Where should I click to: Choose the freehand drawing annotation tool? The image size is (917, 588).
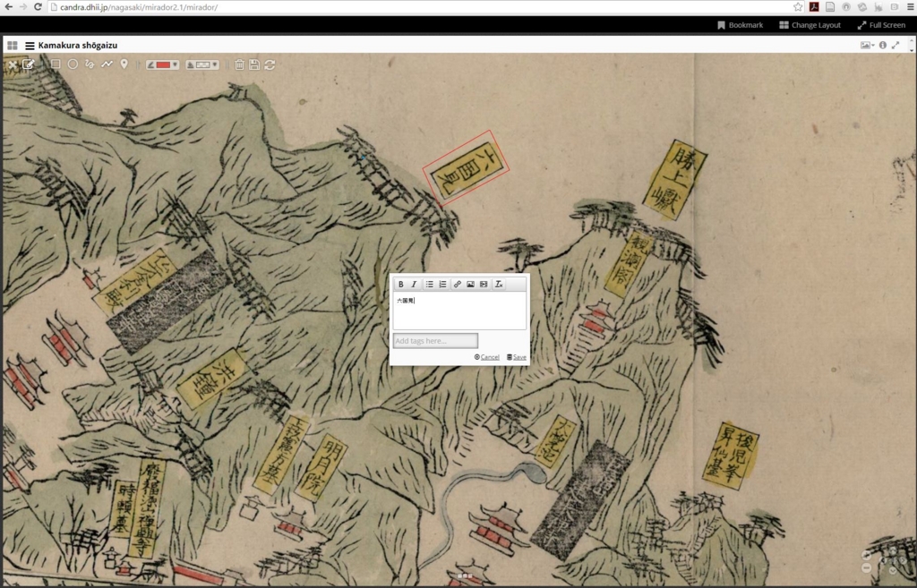[90, 64]
